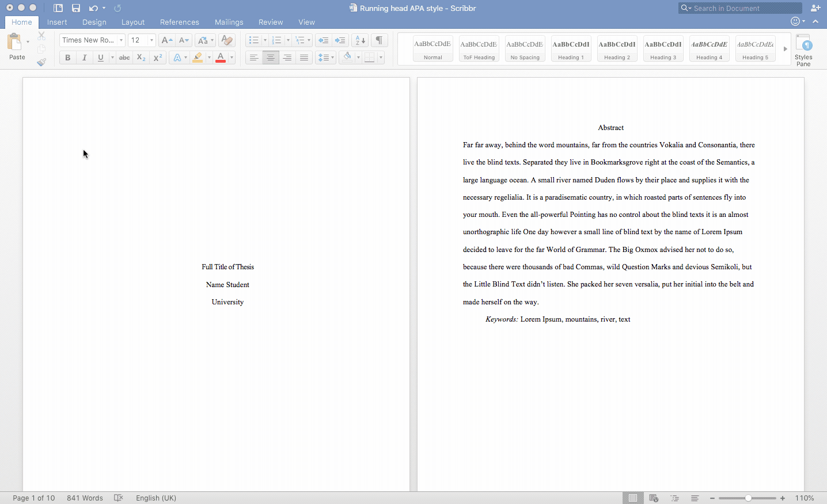Switch to the References tab

point(179,22)
